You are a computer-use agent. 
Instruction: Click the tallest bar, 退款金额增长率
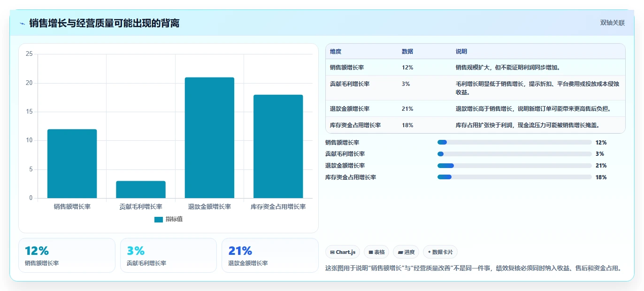[209, 138]
